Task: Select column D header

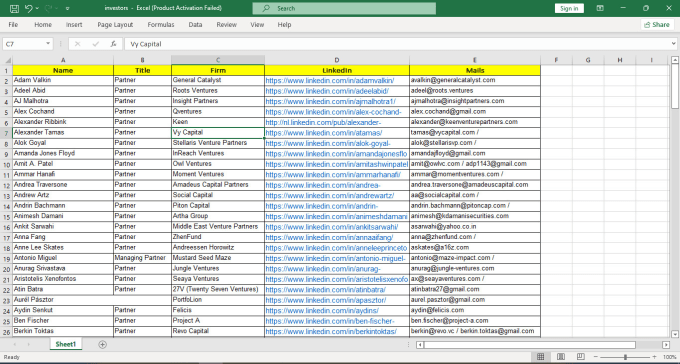Action: 337,60
